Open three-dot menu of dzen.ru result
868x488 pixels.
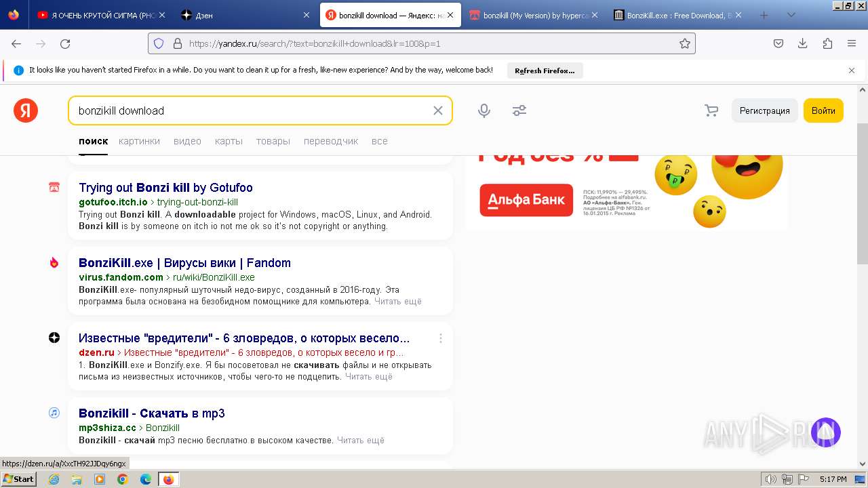[441, 338]
